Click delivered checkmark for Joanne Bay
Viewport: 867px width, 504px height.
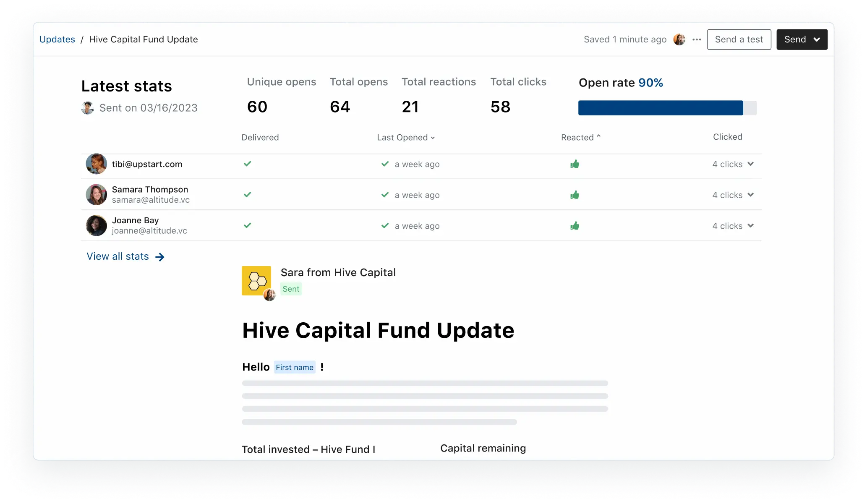click(247, 225)
